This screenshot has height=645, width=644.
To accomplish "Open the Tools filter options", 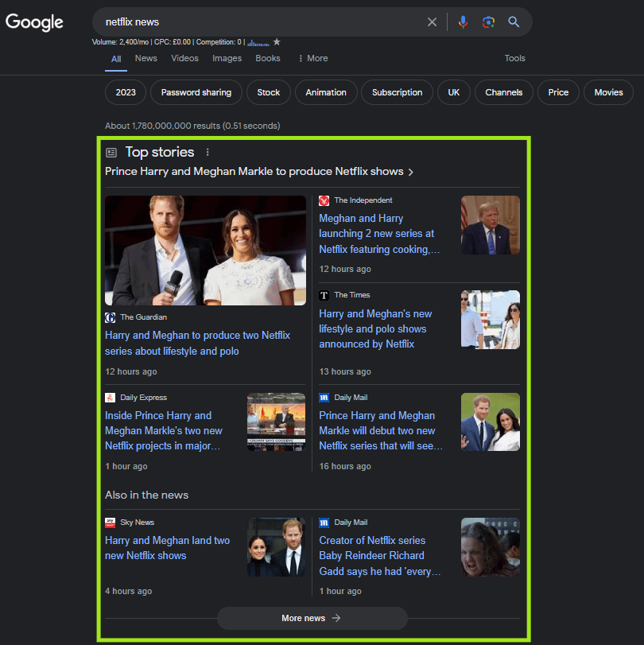I will [514, 58].
